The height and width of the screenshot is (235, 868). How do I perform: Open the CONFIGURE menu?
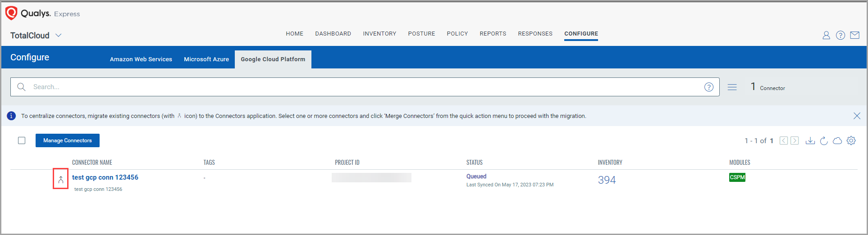(581, 34)
